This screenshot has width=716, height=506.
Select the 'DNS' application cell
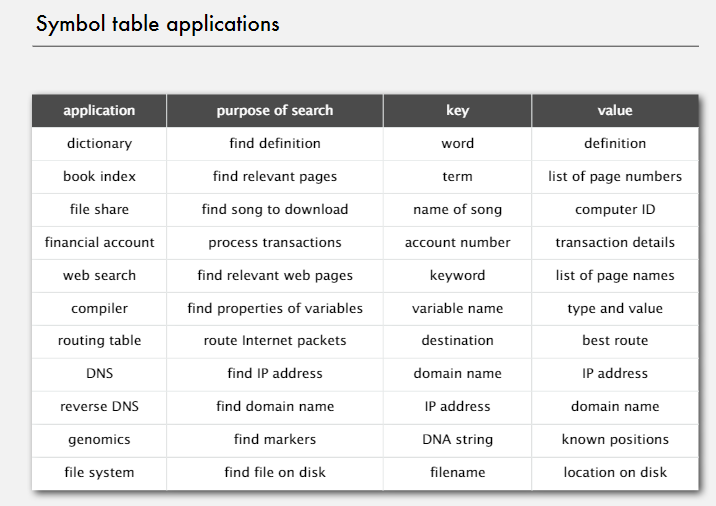99,373
